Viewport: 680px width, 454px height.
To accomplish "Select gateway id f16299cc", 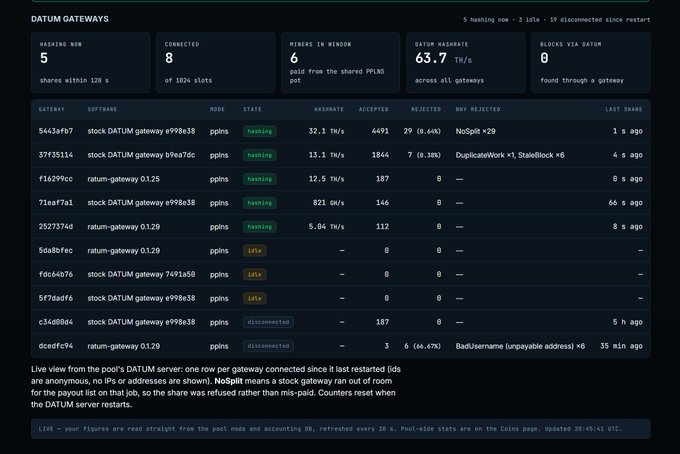I will [x=56, y=179].
